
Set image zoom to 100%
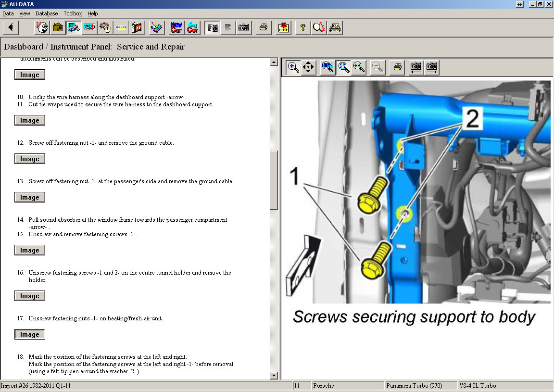click(327, 67)
